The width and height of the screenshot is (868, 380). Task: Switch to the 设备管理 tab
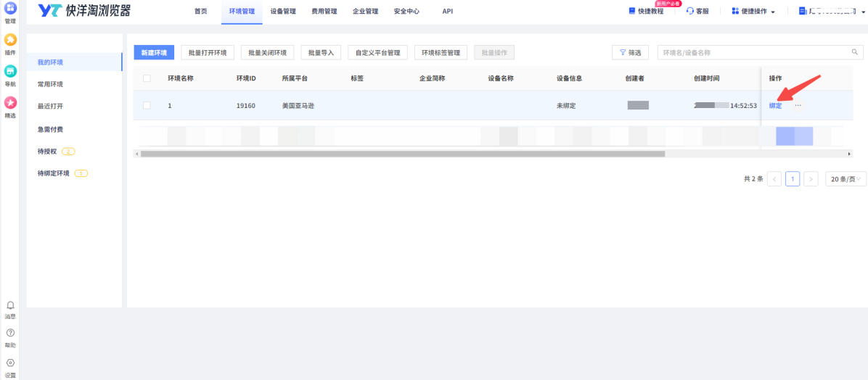click(283, 11)
